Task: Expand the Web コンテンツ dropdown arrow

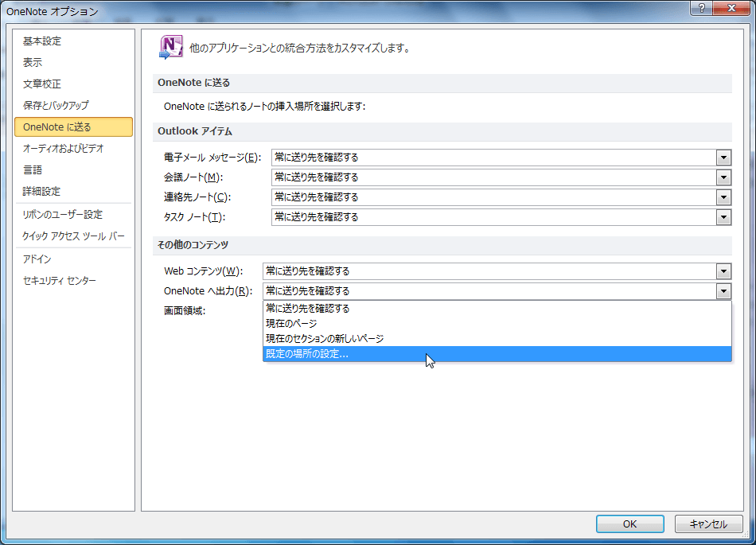Action: click(x=723, y=271)
